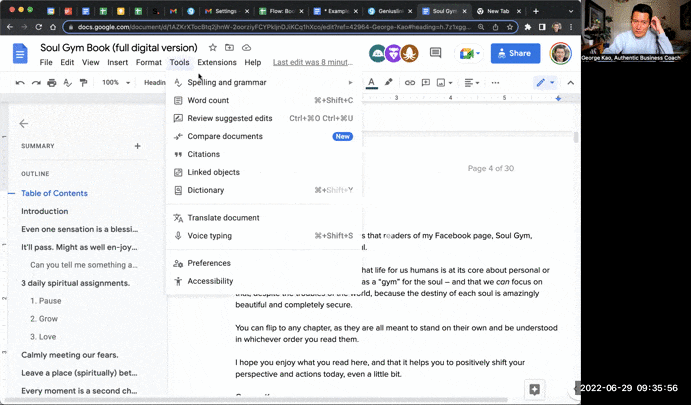691x405 pixels.
Task: Click the move to folder icon
Action: 230,48
